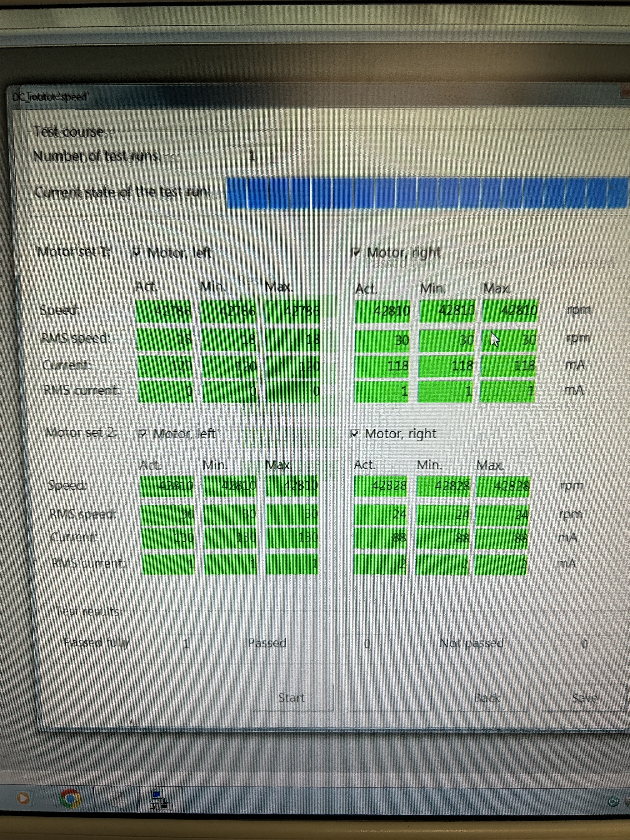
Task: Select Motor set 1 left Max. RMS current 0
Action: point(292,391)
